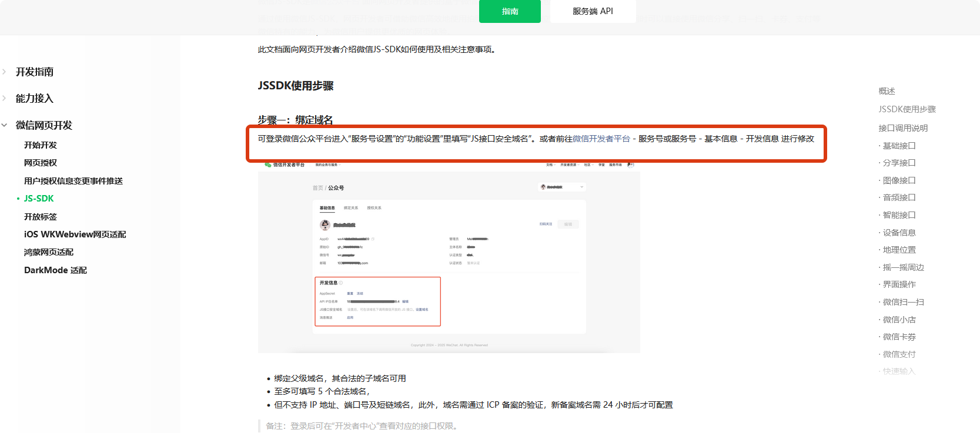Jump to JSSDK使用步骤 in the right outline

[x=907, y=109]
